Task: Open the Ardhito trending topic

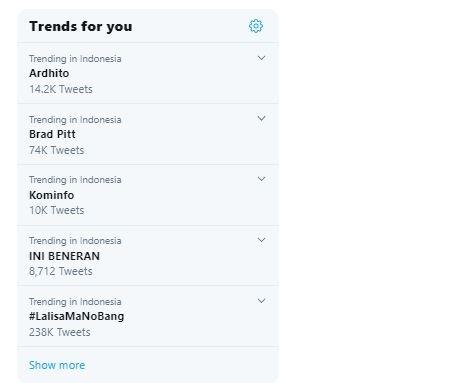Action: pos(49,73)
